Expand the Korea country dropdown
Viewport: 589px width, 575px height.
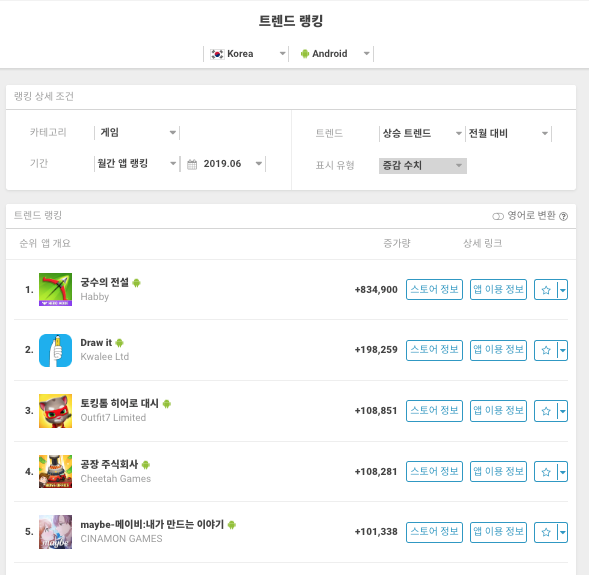coord(246,54)
